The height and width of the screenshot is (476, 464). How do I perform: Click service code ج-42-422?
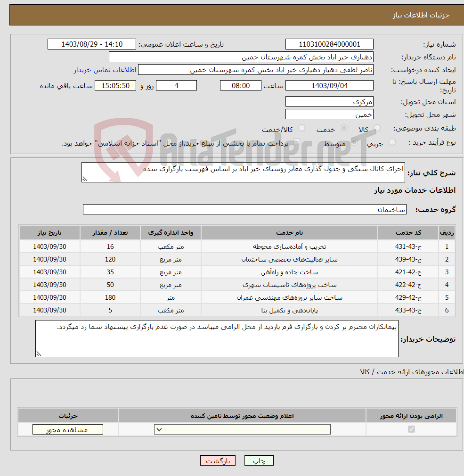408,285
